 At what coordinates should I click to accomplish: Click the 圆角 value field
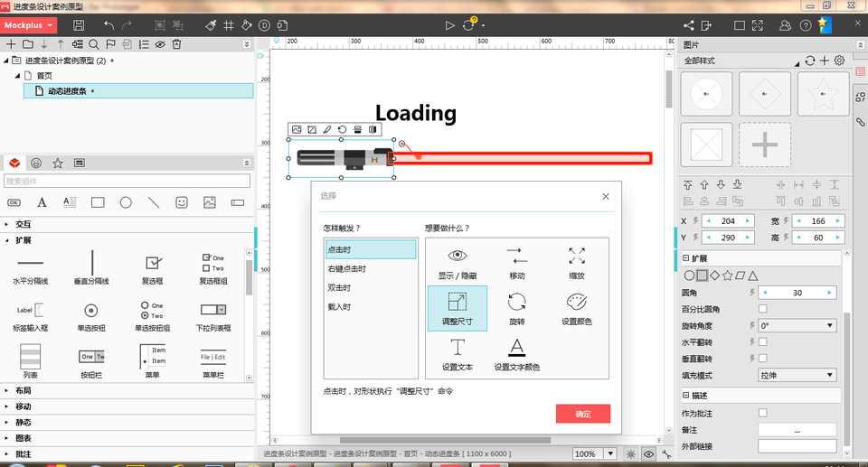pos(797,293)
